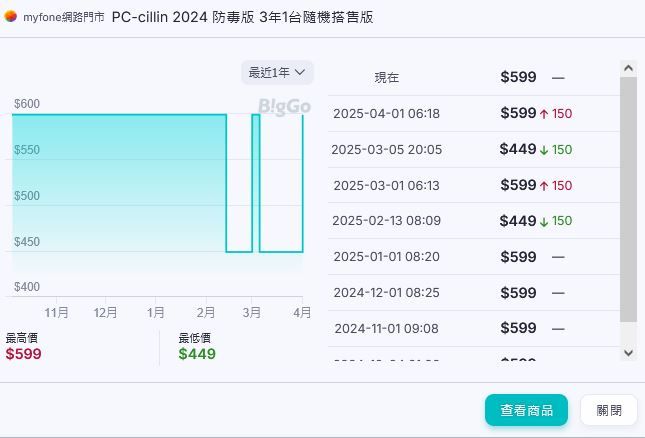645x438 pixels.
Task: Select the 2025-04-01 06:18 price entry
Action: point(386,114)
